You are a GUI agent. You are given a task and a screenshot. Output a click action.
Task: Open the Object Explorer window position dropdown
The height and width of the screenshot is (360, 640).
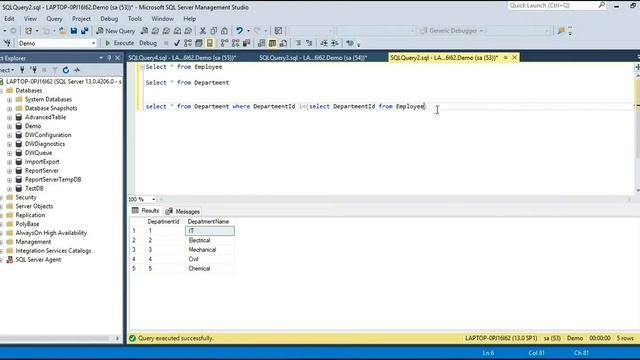[x=101, y=58]
